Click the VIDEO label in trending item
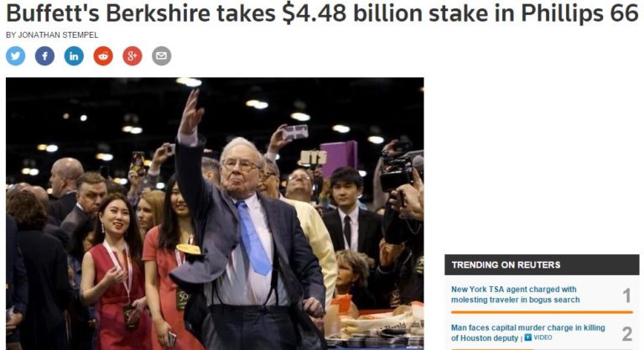Screen dimensions: 644x350 (x=543, y=337)
